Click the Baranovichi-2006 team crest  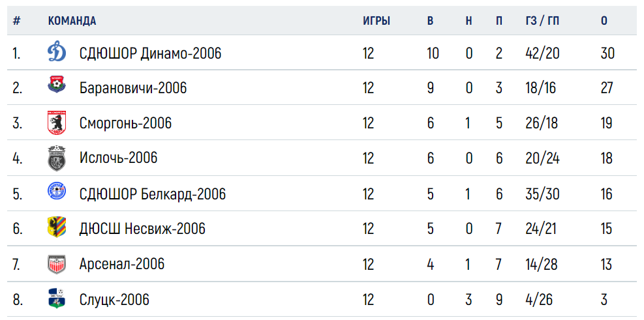56,85
